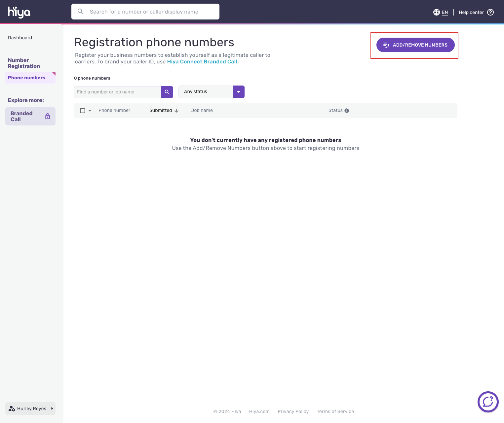Image resolution: width=504 pixels, height=423 pixels.
Task: Open the Help center question mark icon
Action: click(x=490, y=12)
